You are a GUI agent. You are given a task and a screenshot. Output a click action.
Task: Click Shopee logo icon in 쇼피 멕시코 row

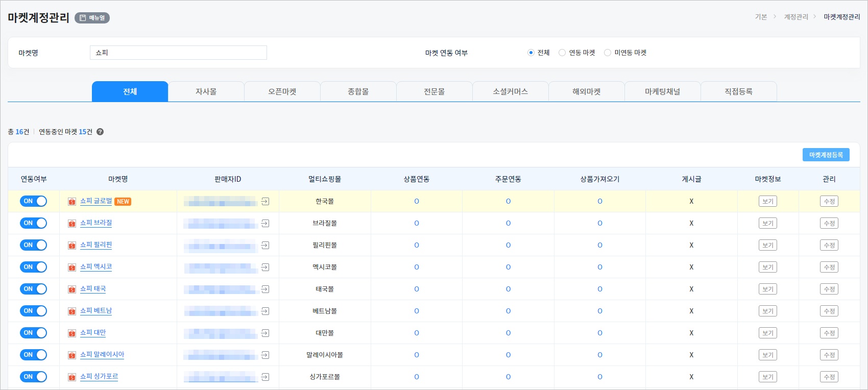pos(72,267)
